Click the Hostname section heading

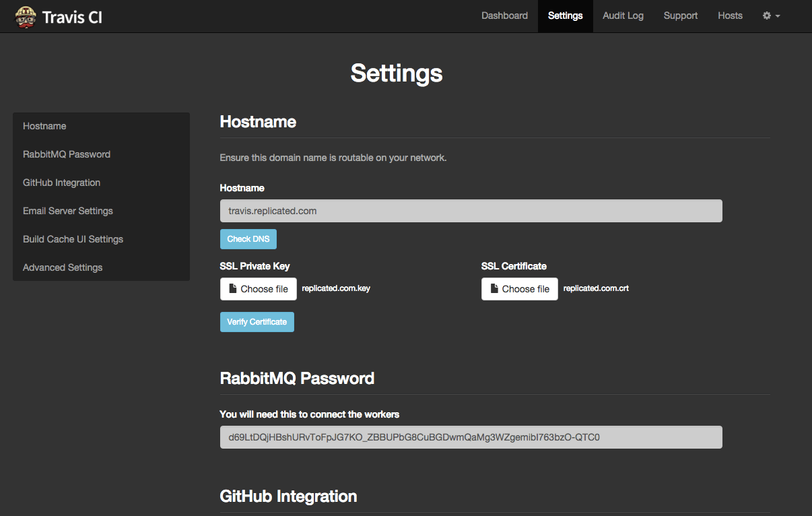pyautogui.click(x=258, y=122)
